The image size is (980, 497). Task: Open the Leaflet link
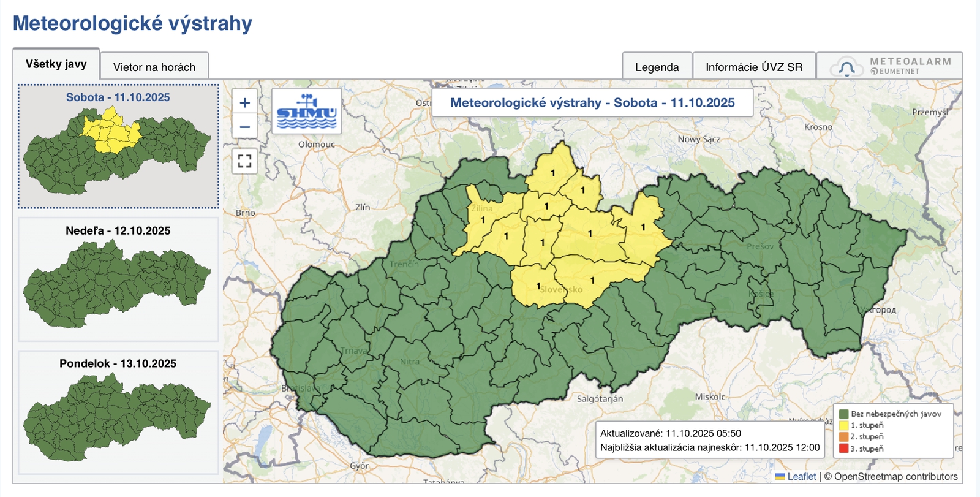(x=801, y=476)
